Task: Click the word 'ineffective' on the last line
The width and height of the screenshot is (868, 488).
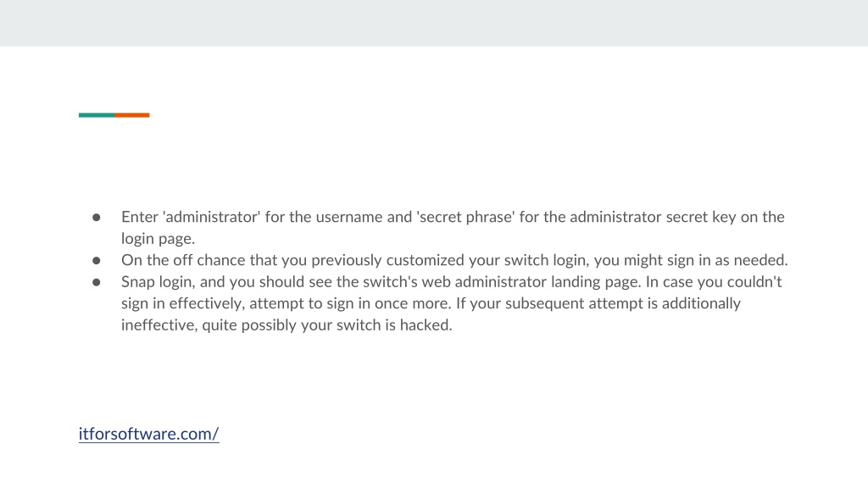Action: point(159,324)
